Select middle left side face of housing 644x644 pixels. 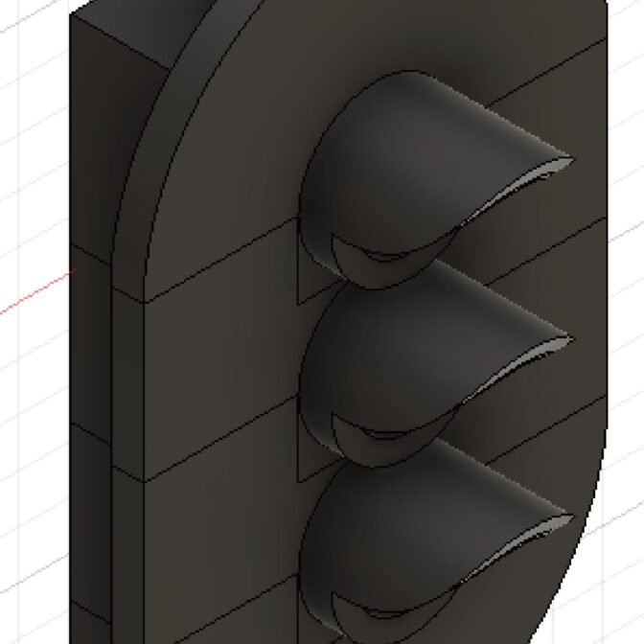click(91, 355)
